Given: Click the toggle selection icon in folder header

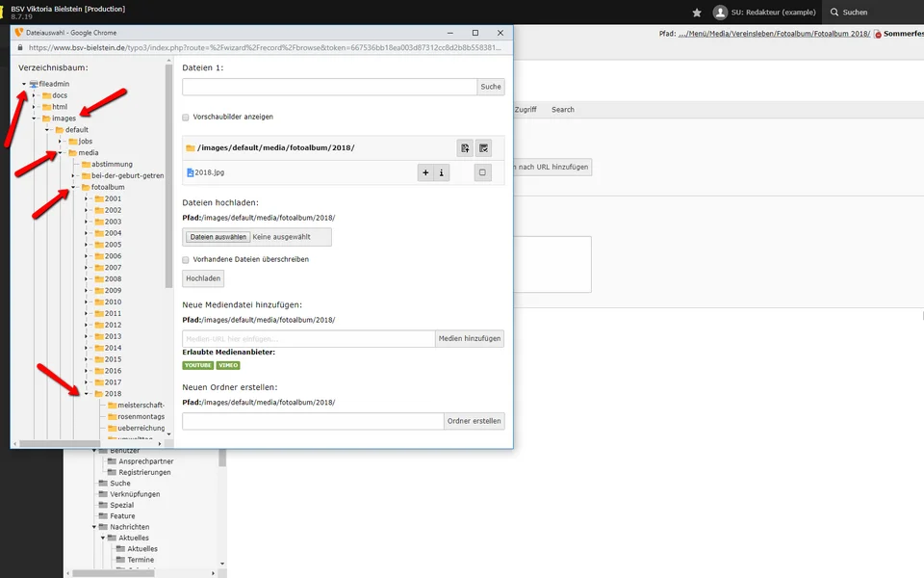Looking at the screenshot, I should click(483, 147).
